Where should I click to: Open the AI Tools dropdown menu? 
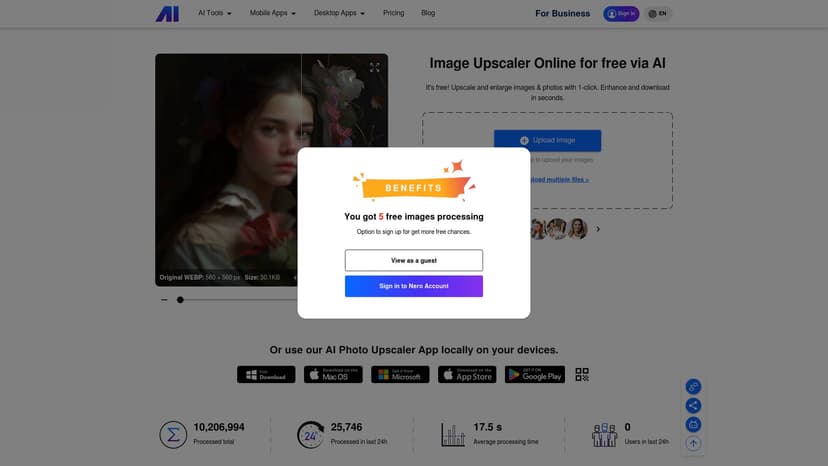pyautogui.click(x=214, y=13)
